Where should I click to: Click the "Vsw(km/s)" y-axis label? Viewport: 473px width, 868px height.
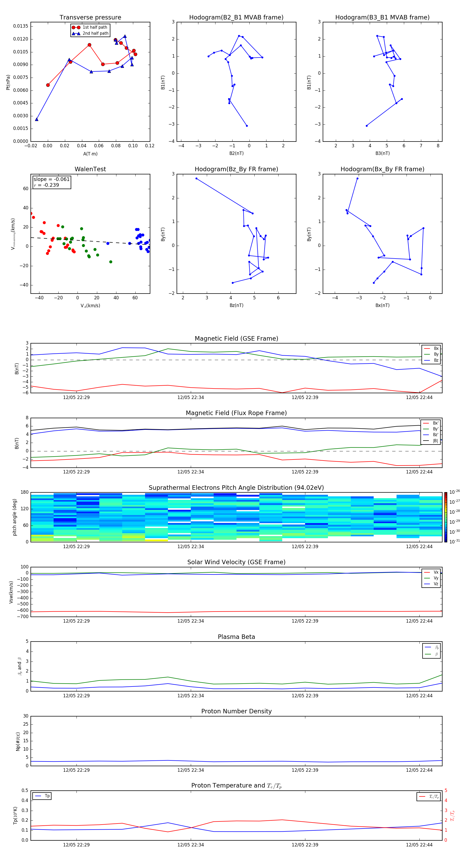pyautogui.click(x=11, y=592)
